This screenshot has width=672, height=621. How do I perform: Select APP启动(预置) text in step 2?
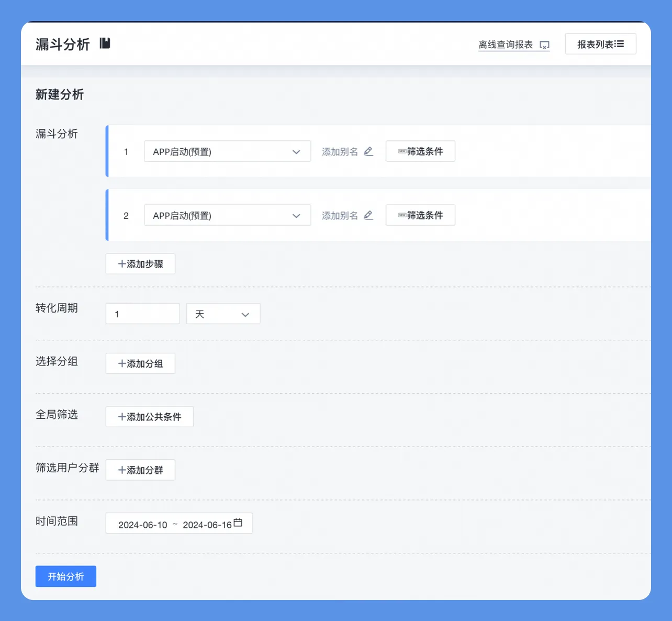[182, 216]
